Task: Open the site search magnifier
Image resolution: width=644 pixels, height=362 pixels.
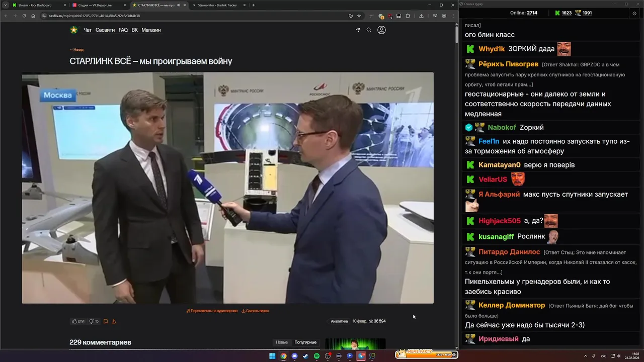Action: point(369,30)
